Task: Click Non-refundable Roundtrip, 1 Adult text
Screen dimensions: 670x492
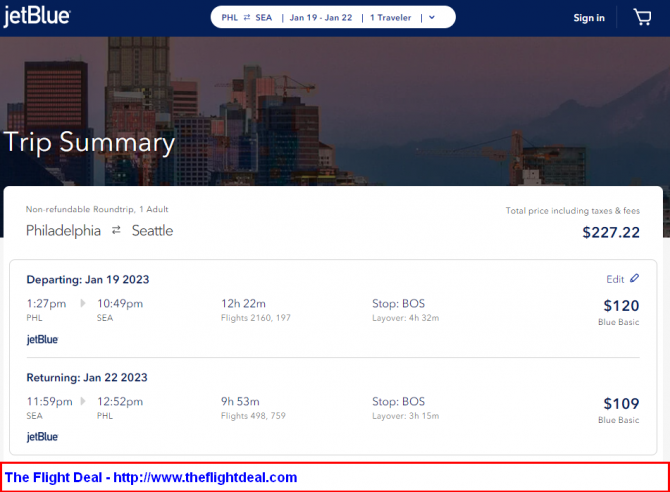Action: (x=97, y=209)
